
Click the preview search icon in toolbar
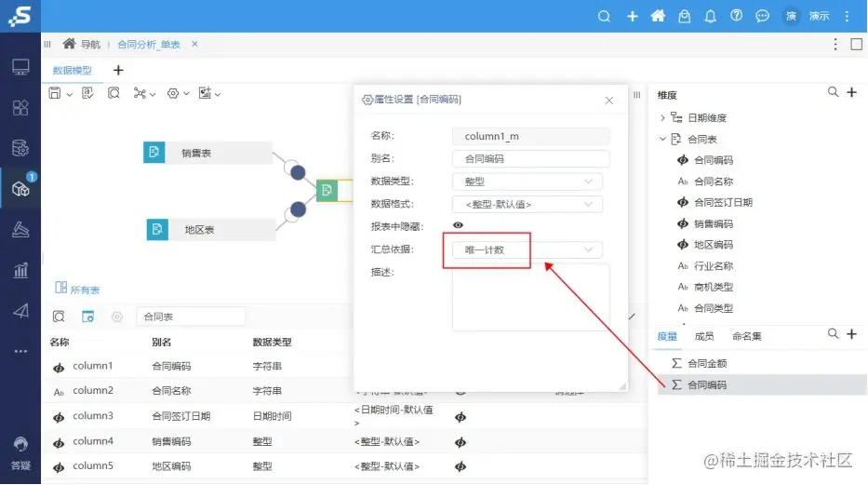point(114,93)
